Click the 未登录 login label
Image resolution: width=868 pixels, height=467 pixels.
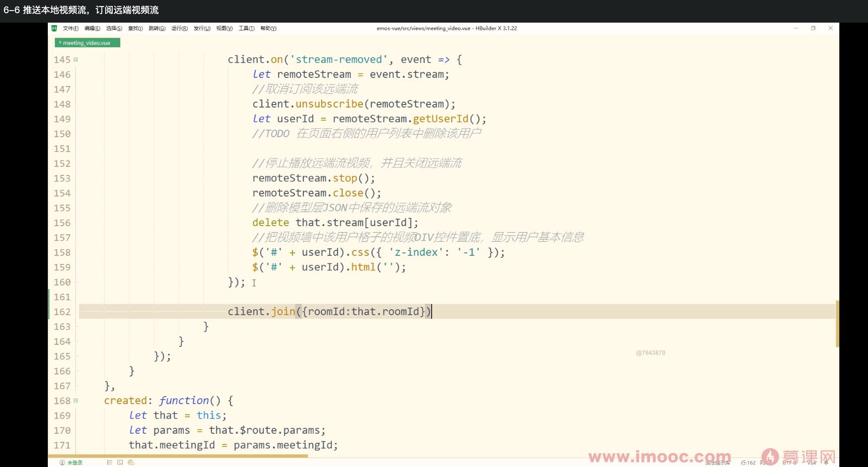pyautogui.click(x=75, y=462)
